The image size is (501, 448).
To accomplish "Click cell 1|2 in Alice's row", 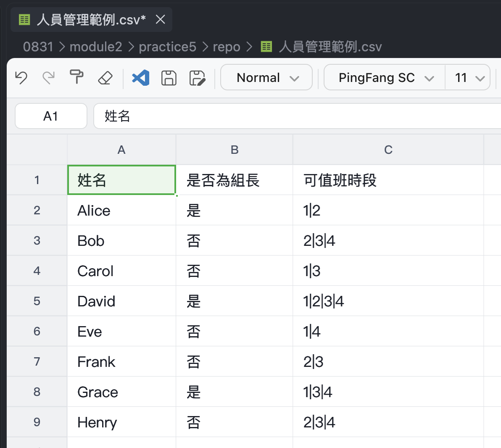I will pyautogui.click(x=388, y=210).
